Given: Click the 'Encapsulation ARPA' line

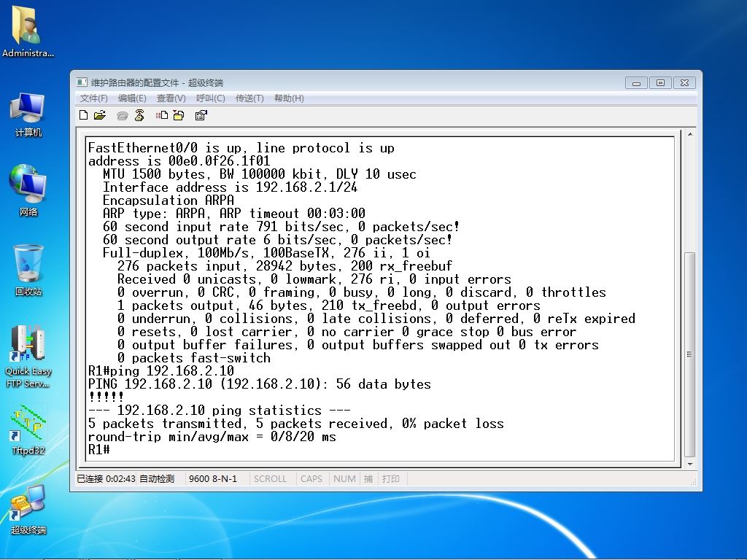Looking at the screenshot, I should click(169, 201).
